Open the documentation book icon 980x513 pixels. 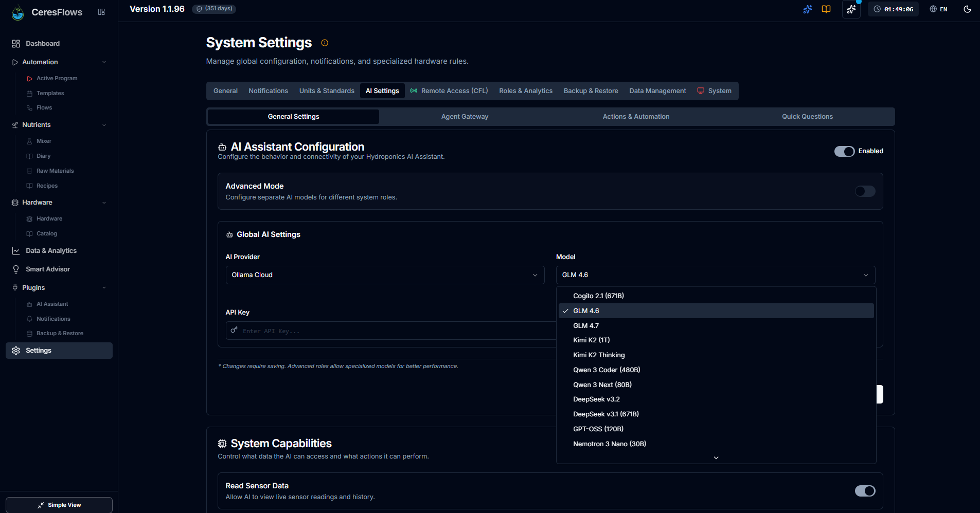tap(826, 9)
